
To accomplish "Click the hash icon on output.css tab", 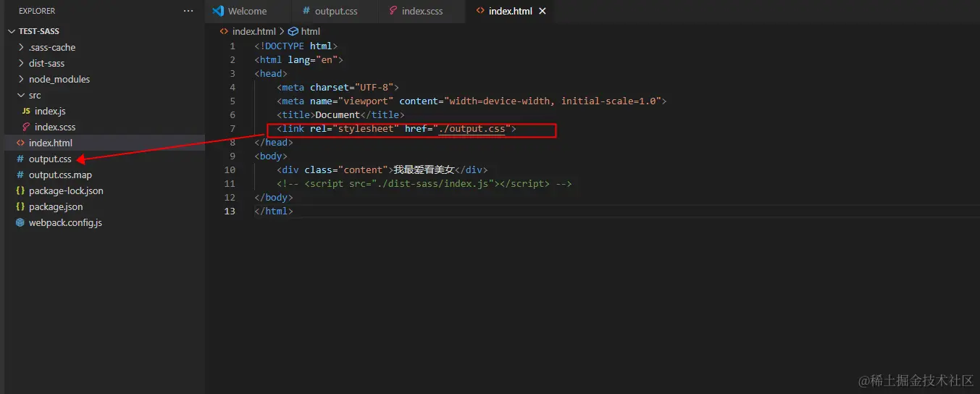I will click(x=306, y=11).
